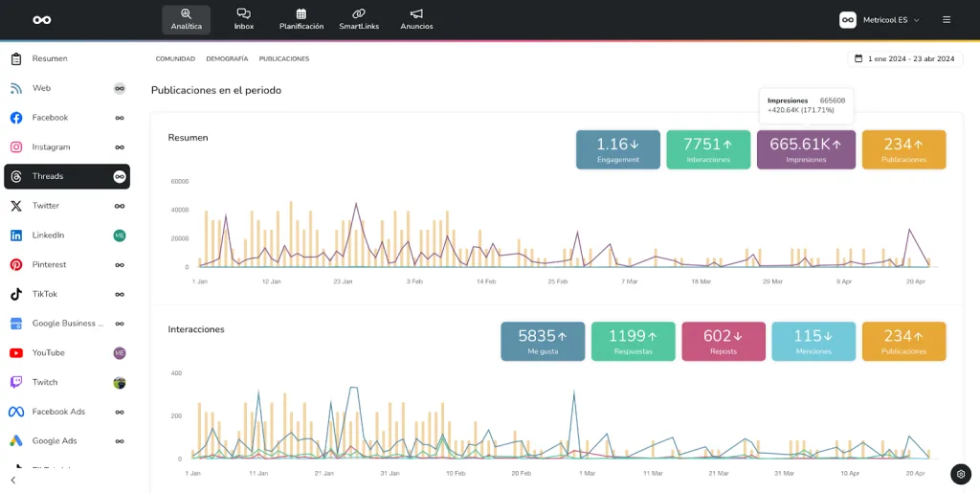The height and width of the screenshot is (493, 980).
Task: Toggle Publicaciones 234 in Interacciones chart
Action: 903,341
